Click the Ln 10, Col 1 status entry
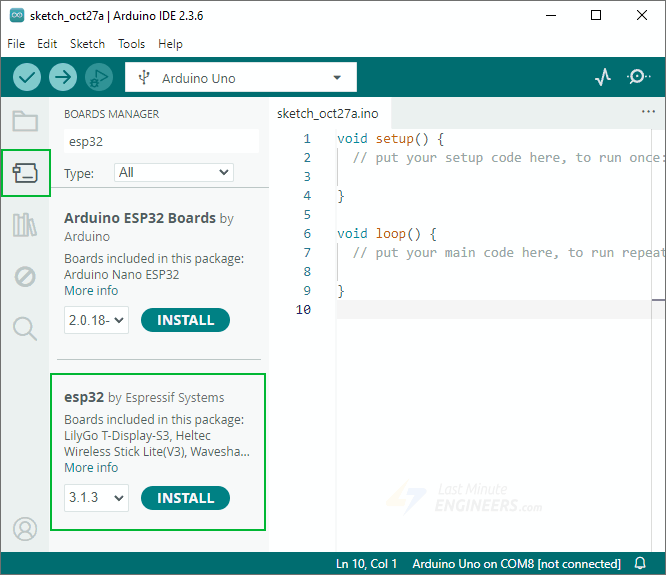 tap(366, 564)
